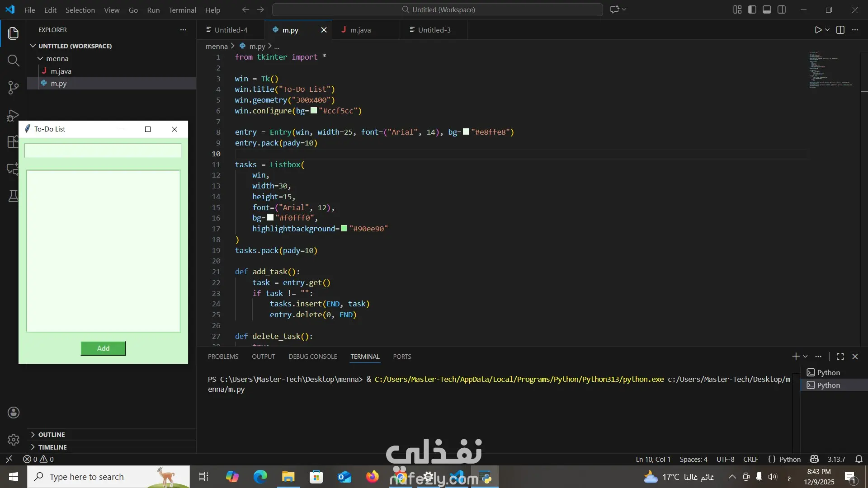Toggle Primary Side Bar layout button
This screenshot has height=488, width=868.
click(752, 9)
